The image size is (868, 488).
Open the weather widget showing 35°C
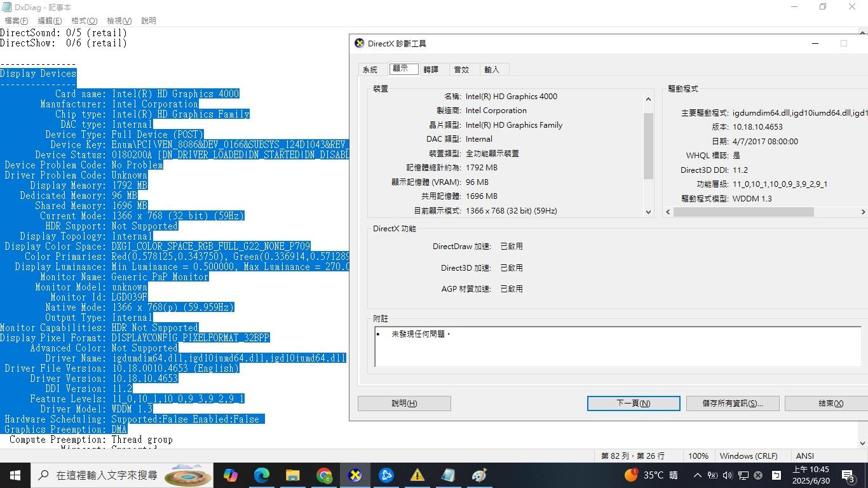(651, 475)
